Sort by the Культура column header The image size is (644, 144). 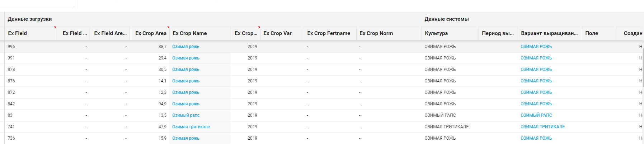click(x=436, y=33)
